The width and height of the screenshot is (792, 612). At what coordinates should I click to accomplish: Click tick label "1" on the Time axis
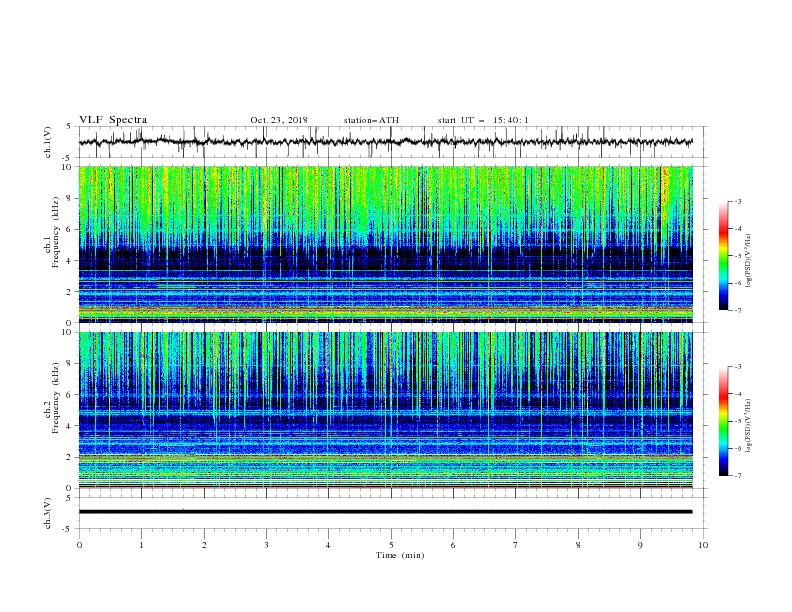coord(141,545)
